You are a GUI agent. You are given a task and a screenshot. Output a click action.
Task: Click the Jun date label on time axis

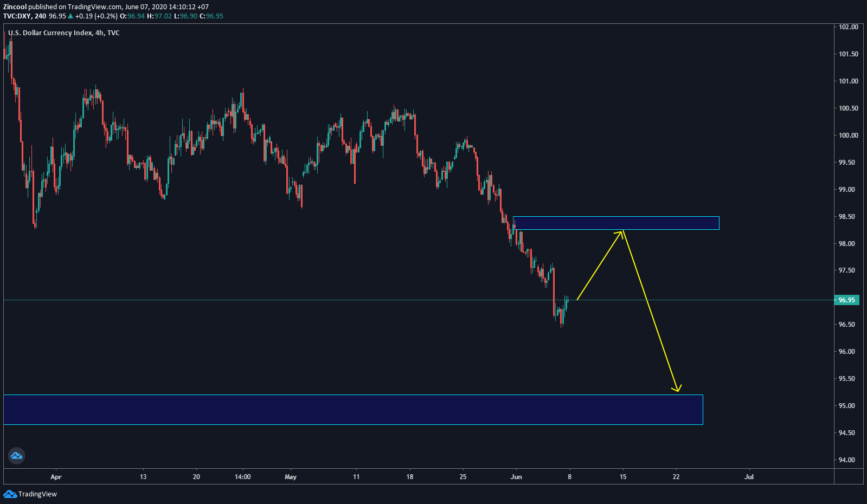(516, 477)
